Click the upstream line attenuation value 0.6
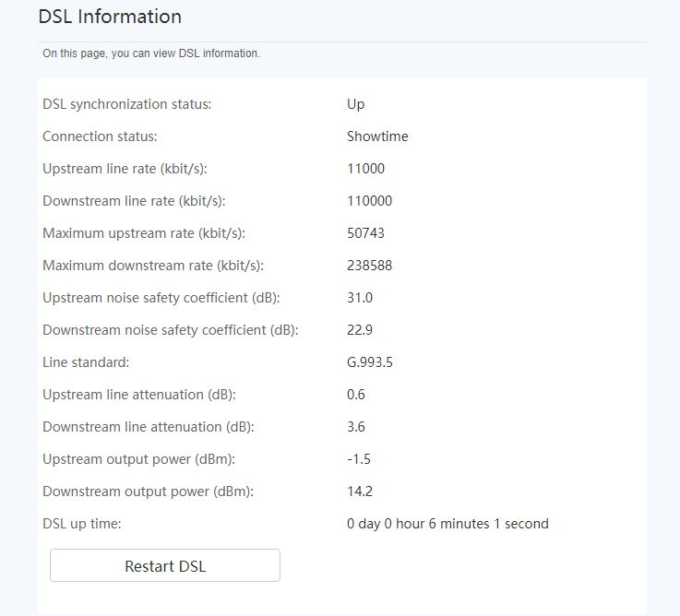This screenshot has width=680, height=616. tap(355, 395)
